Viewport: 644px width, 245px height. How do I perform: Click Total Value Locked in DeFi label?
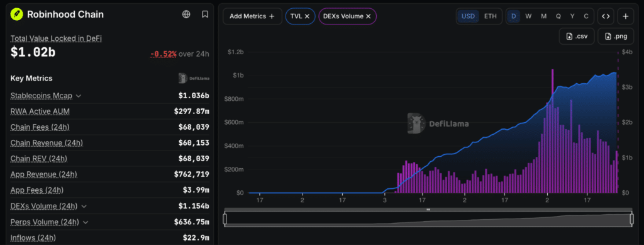(x=56, y=38)
